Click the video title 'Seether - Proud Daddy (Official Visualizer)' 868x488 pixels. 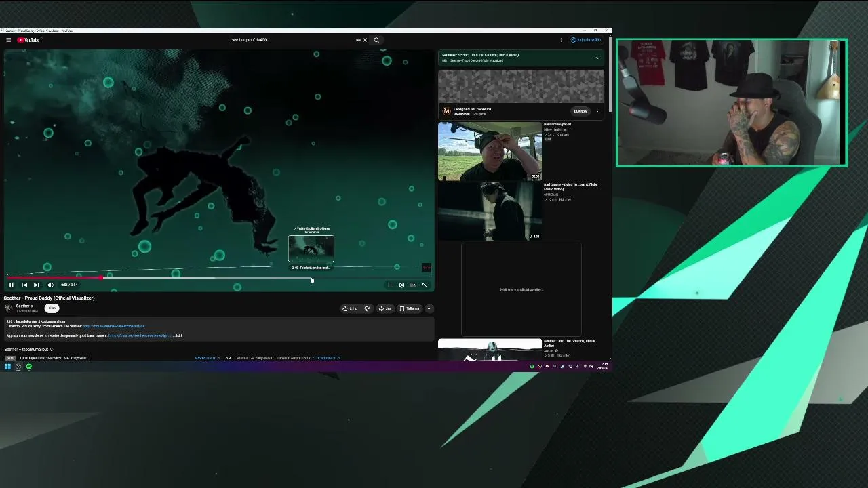(x=49, y=298)
